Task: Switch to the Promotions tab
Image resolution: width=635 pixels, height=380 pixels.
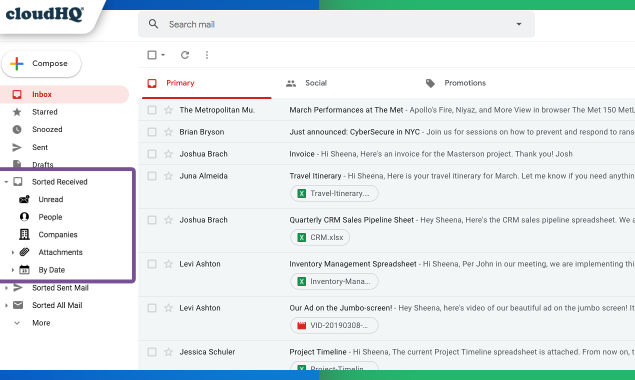Action: click(x=456, y=83)
